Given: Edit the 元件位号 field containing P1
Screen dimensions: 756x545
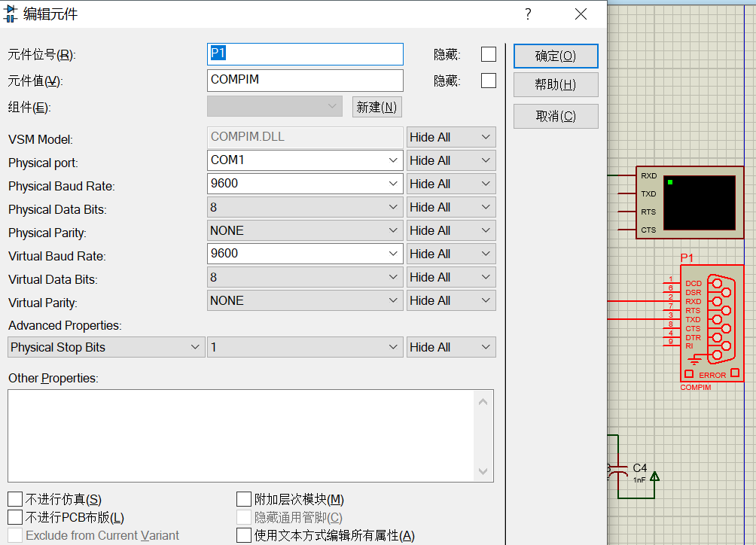Looking at the screenshot, I should click(305, 54).
